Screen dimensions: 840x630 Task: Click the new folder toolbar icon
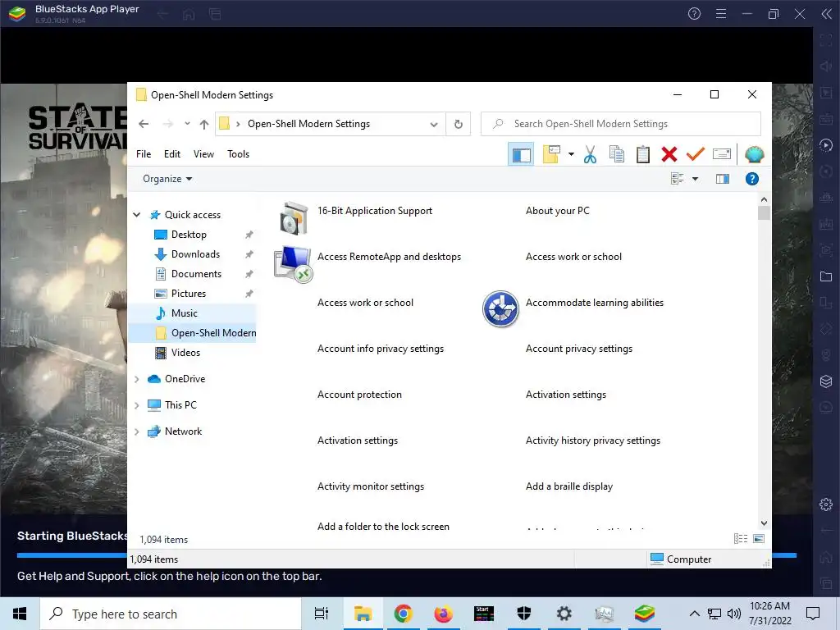[x=551, y=154]
